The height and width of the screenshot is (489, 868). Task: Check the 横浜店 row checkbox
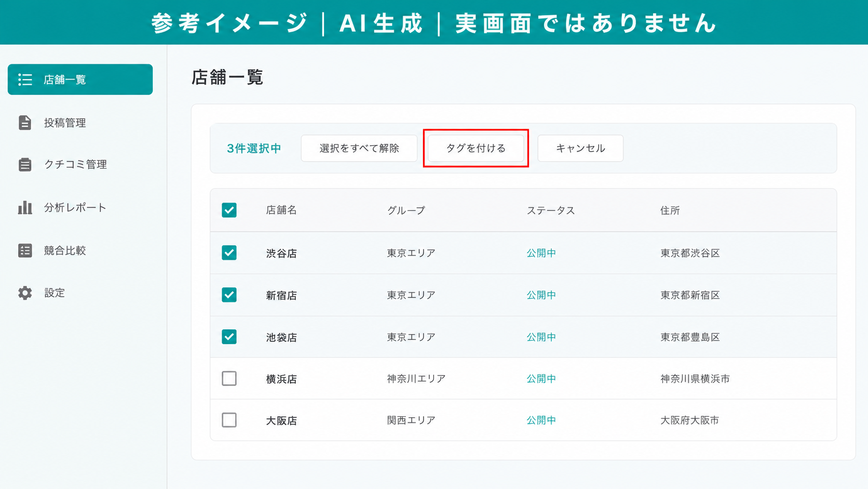[x=229, y=378]
